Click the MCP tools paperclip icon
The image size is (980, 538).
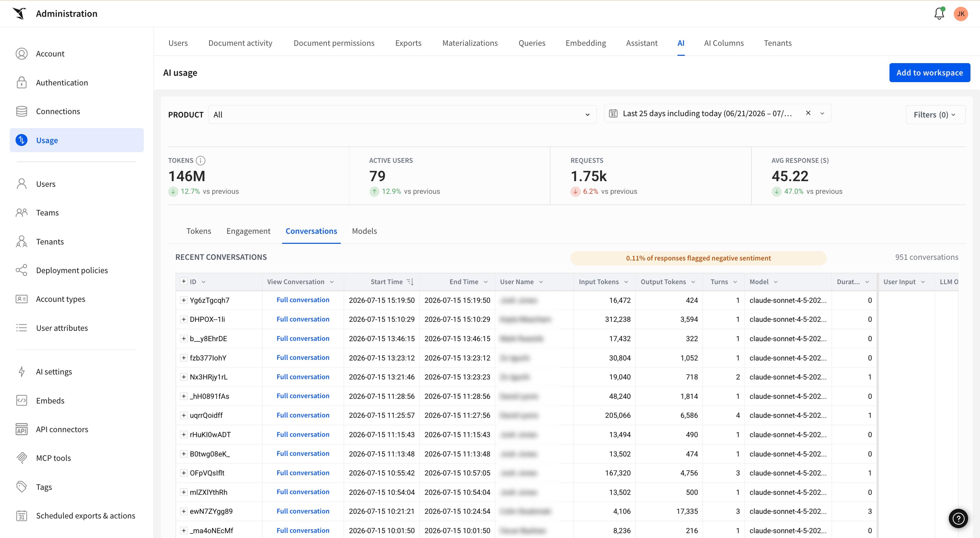pyautogui.click(x=22, y=458)
